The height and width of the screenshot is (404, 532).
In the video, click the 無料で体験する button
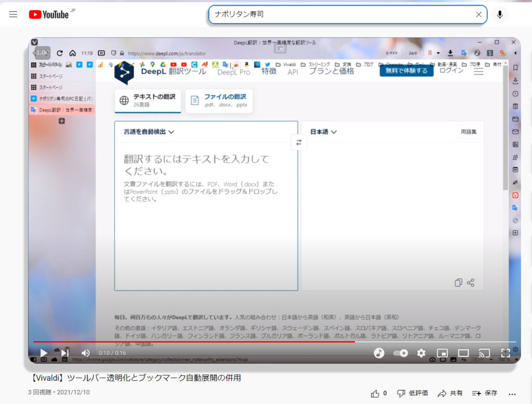tap(406, 71)
